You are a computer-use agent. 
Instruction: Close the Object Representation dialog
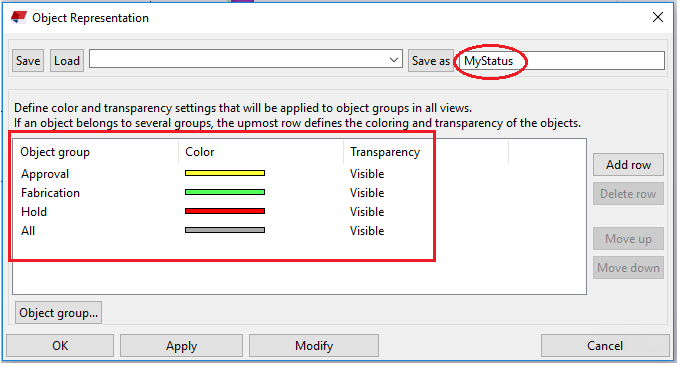click(657, 17)
